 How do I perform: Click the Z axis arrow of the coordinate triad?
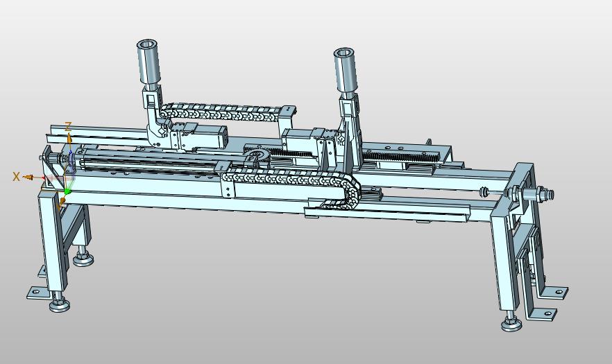(x=69, y=138)
